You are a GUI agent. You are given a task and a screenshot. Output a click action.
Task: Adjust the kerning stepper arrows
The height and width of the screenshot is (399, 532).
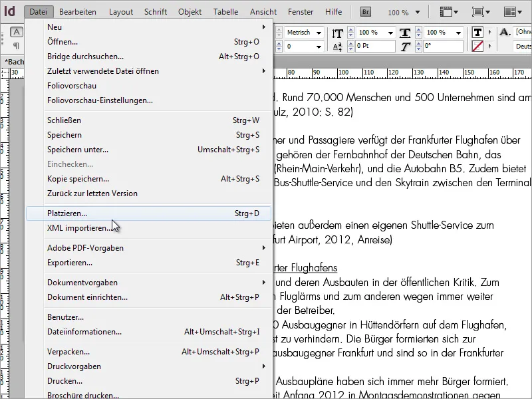click(279, 33)
